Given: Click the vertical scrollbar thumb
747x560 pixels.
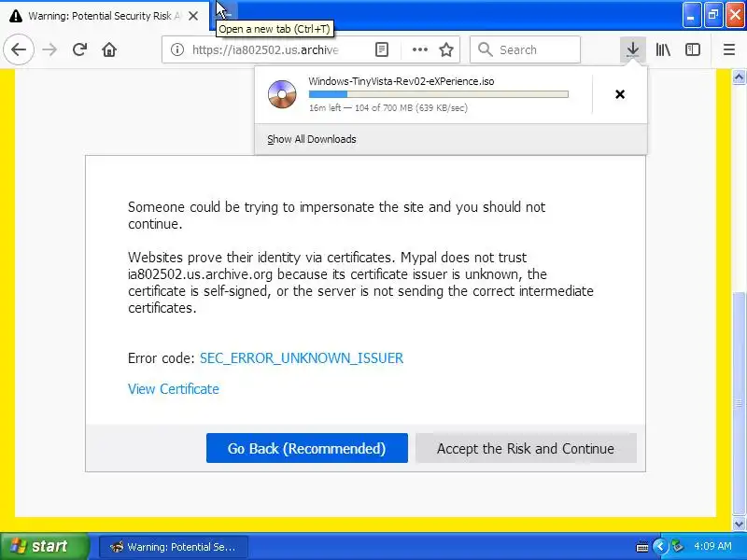Looking at the screenshot, I should (x=739, y=404).
